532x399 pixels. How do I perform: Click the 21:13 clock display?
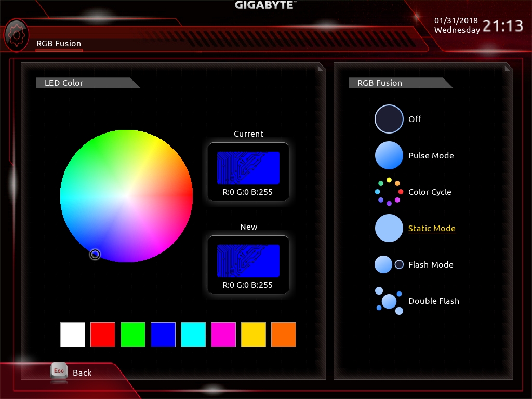click(503, 26)
